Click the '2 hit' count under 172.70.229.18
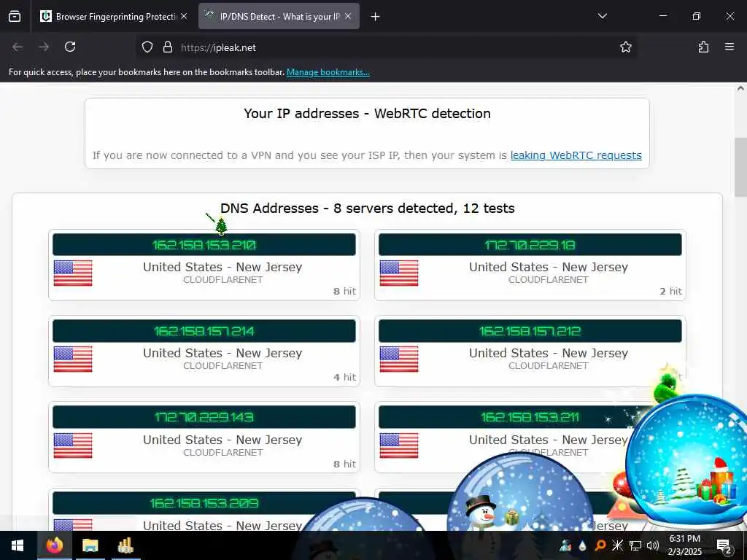This screenshot has width=747, height=560. coord(671,292)
